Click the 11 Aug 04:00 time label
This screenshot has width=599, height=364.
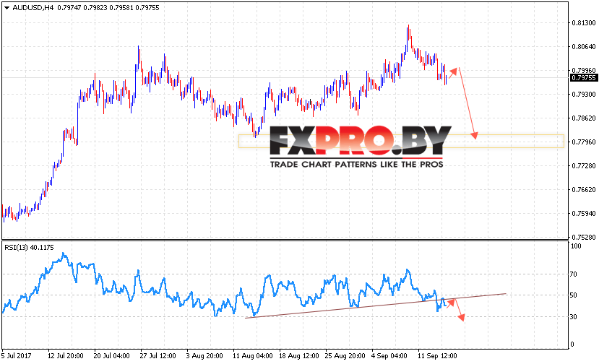click(x=252, y=355)
